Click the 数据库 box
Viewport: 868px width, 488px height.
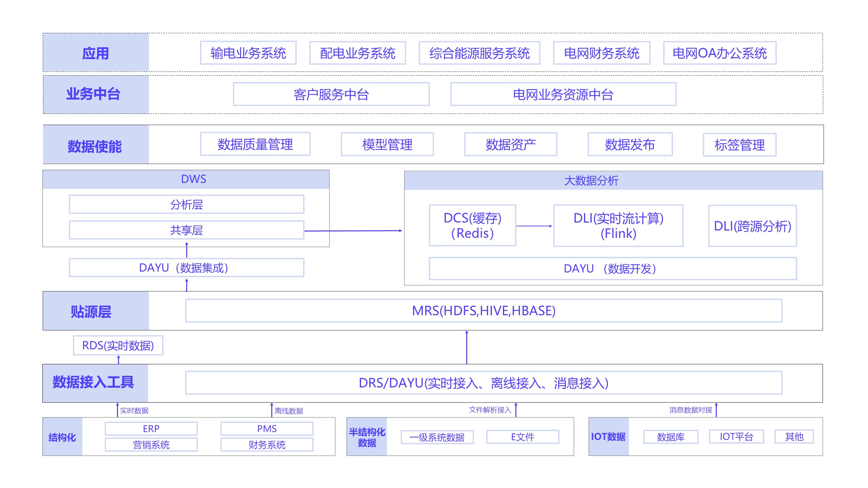click(671, 437)
